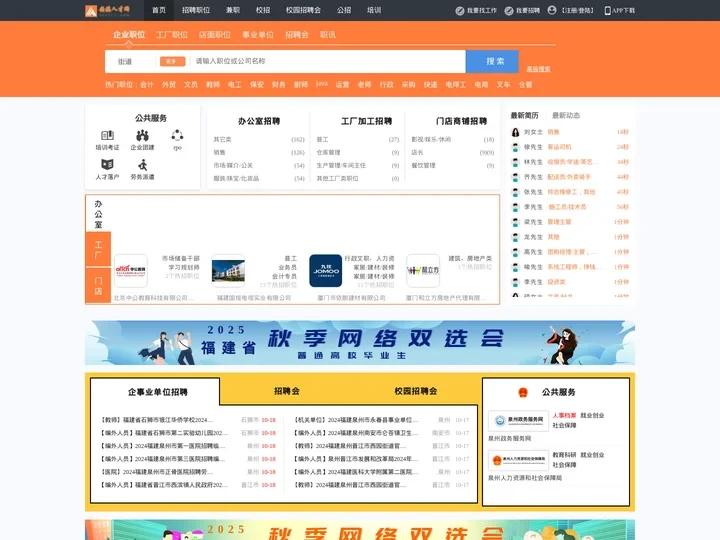Switch to the 最新动态 tab
Image resolution: width=720 pixels, height=540 pixels.
coord(566,115)
